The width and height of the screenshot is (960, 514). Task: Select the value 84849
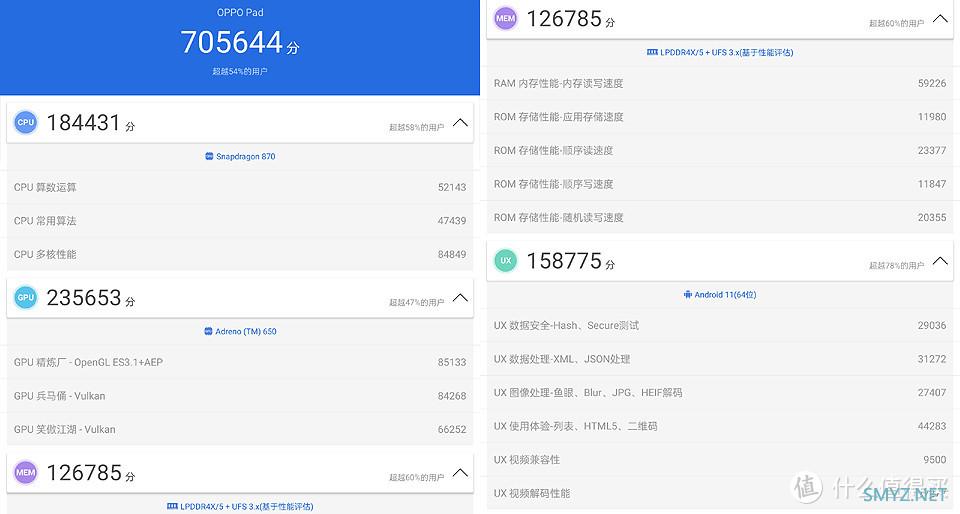(x=452, y=255)
